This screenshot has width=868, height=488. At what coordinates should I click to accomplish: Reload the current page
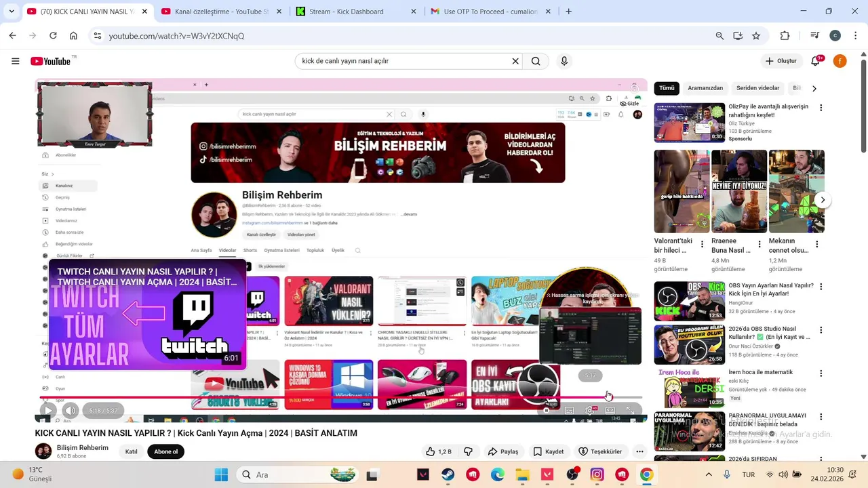click(53, 36)
